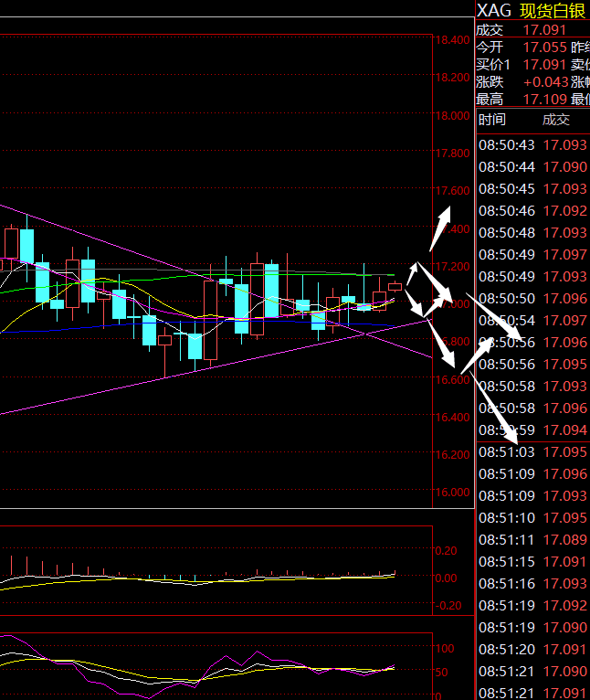This screenshot has height=700, width=590.
Task: Select tick row 08:50:54 at 17.097
Action: point(532,320)
